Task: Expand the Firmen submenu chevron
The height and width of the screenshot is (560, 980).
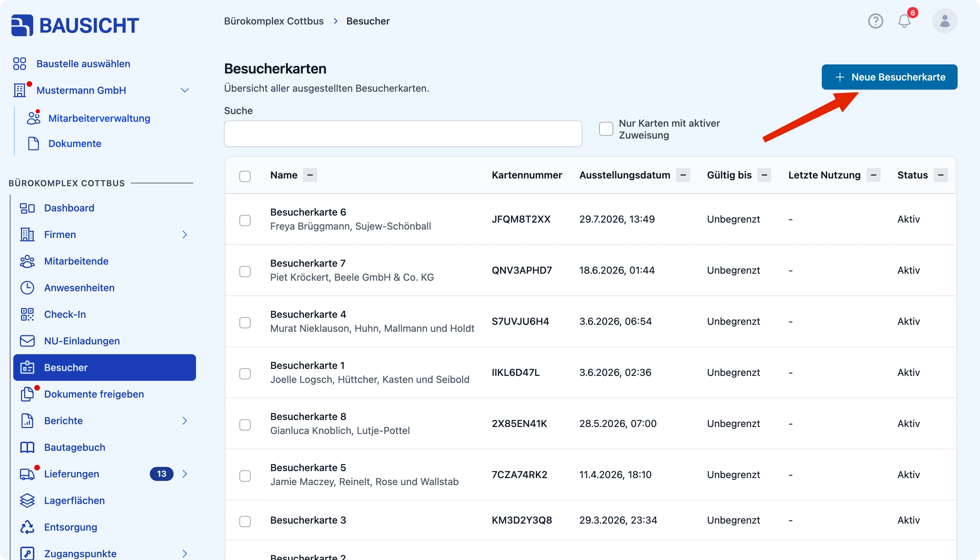Action: tap(184, 234)
